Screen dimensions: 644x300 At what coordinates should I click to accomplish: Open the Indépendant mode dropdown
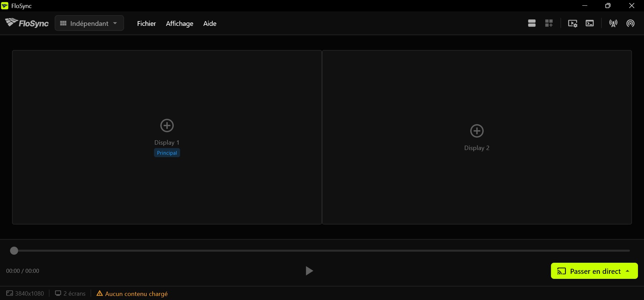pos(89,23)
